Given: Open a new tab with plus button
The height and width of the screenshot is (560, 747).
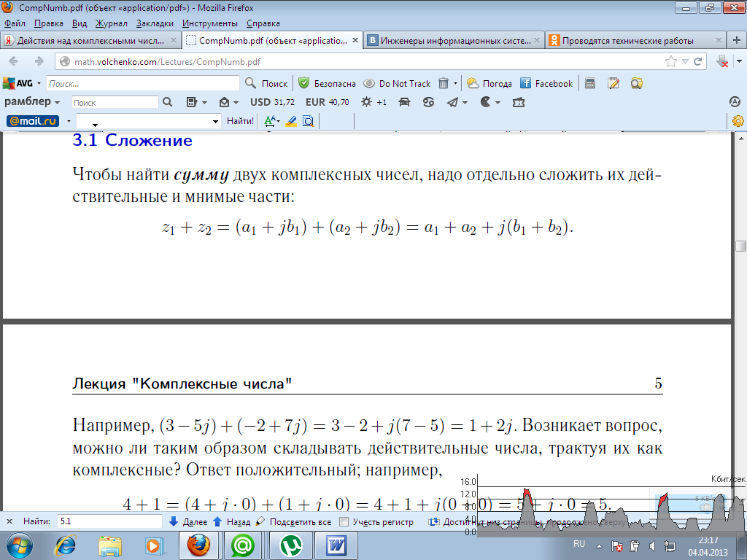Looking at the screenshot, I should tap(737, 41).
